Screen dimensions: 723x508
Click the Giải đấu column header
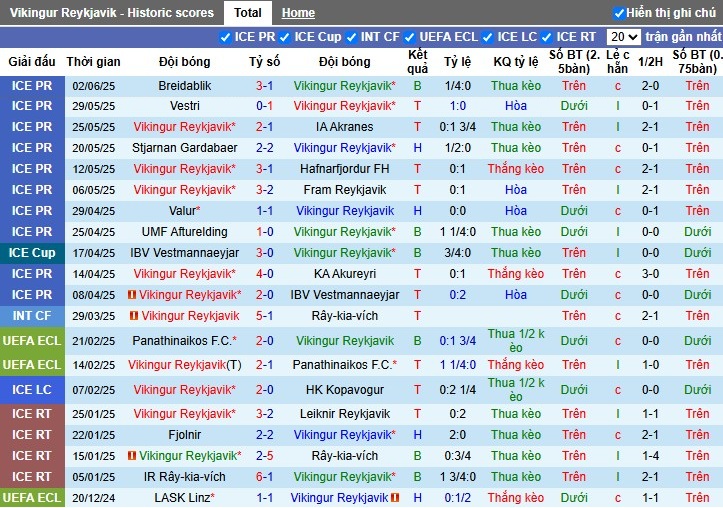(x=32, y=61)
